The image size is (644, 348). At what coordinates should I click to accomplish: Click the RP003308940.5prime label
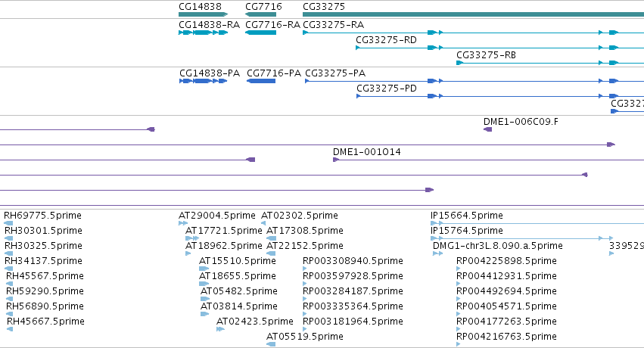point(353,261)
